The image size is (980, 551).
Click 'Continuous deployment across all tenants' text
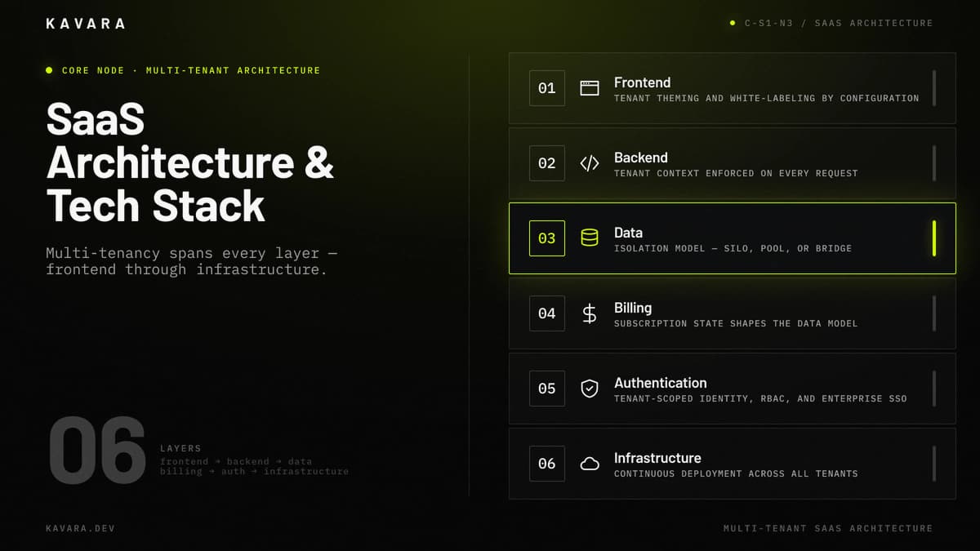[x=736, y=473]
